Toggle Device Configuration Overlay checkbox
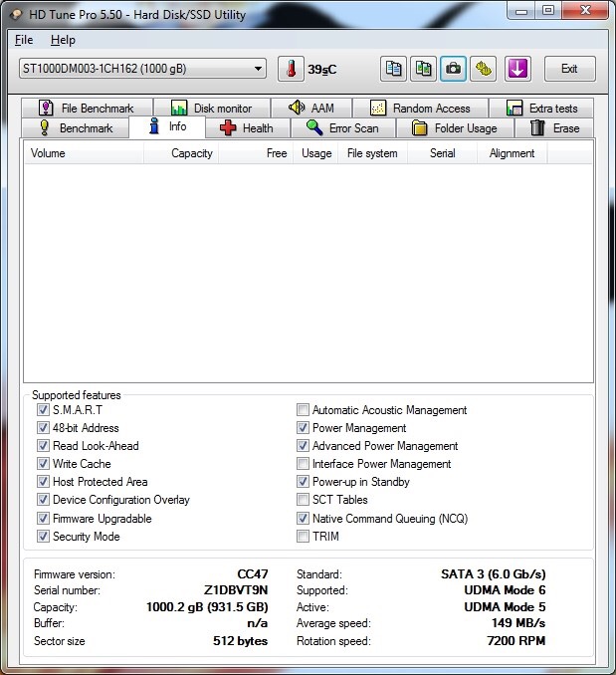 tap(43, 500)
